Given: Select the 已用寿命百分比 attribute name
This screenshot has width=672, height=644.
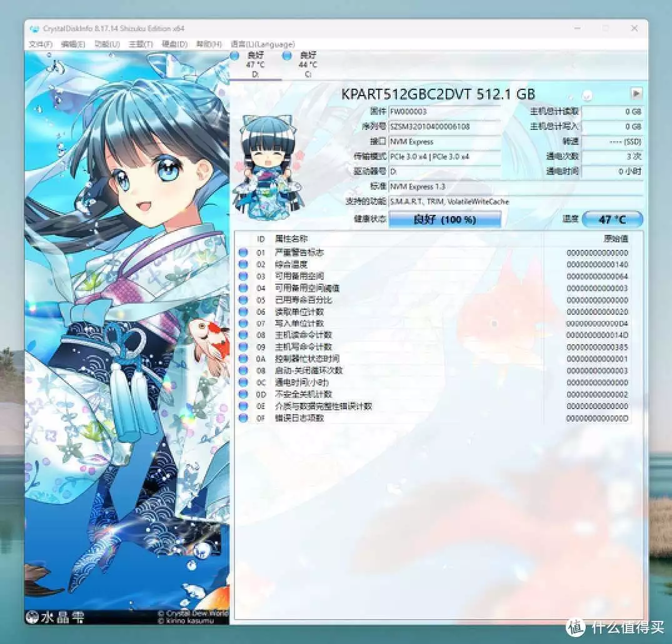Looking at the screenshot, I should point(303,300).
